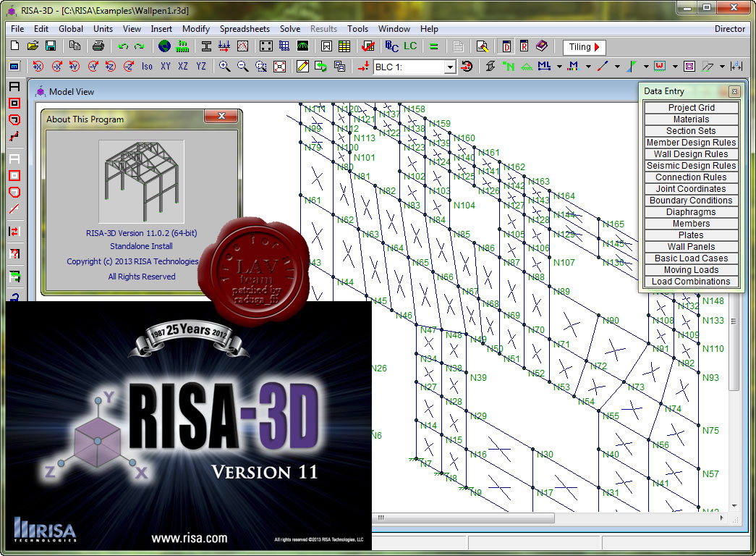
Task: Toggle the Results toolbar R icon
Action: click(524, 46)
